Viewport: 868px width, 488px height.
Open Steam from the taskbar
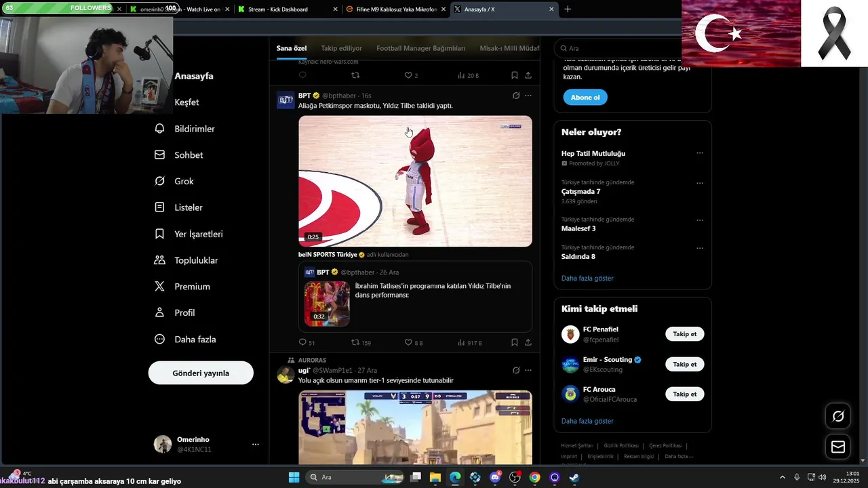tap(574, 477)
